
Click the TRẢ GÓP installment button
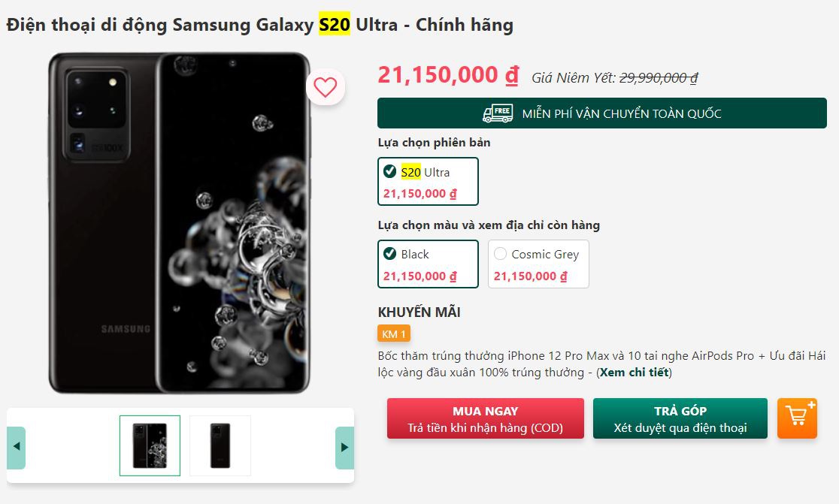point(680,418)
